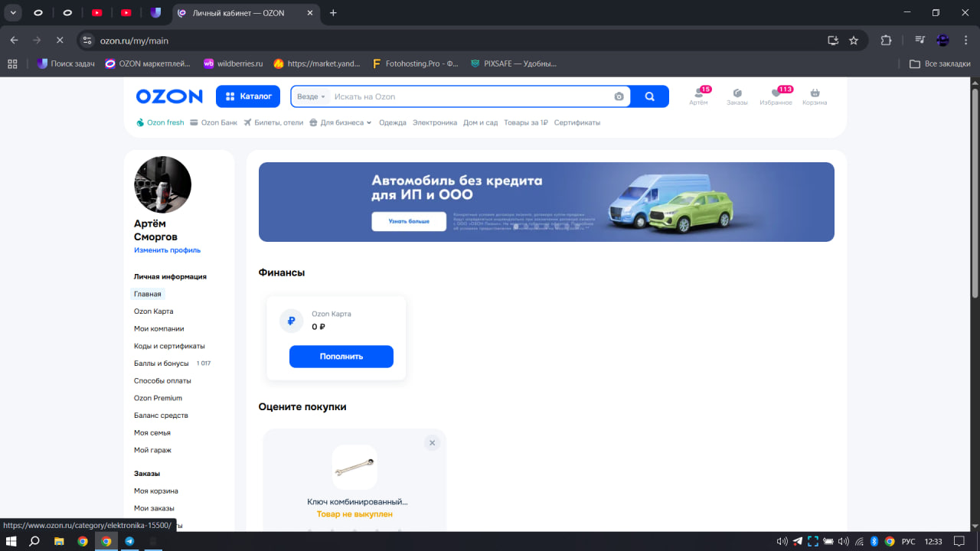Go to Дом и сад category
Image resolution: width=980 pixels, height=551 pixels.
click(481, 122)
